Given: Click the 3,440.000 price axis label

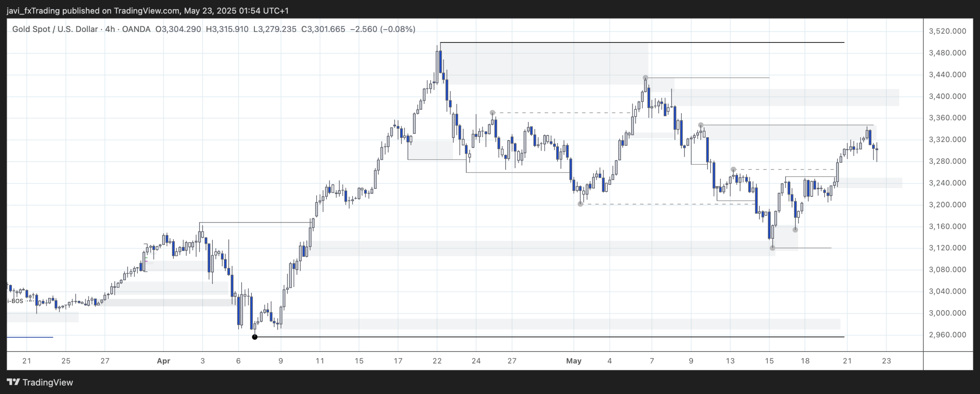Looking at the screenshot, I should pyautogui.click(x=947, y=74).
